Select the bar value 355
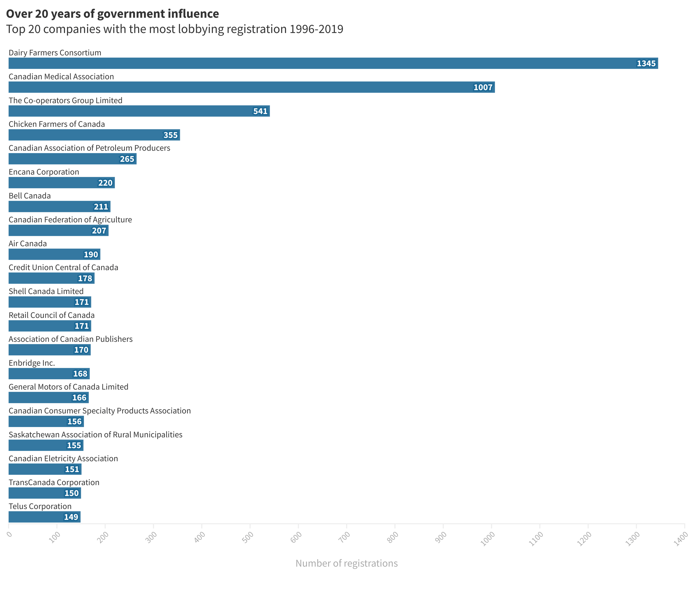This screenshot has width=700, height=591. click(x=171, y=135)
